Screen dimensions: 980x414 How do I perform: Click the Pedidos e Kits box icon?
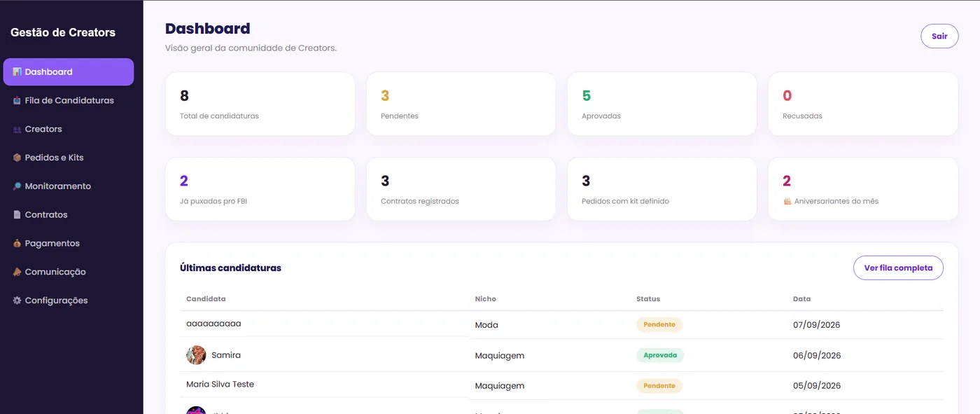pos(17,158)
